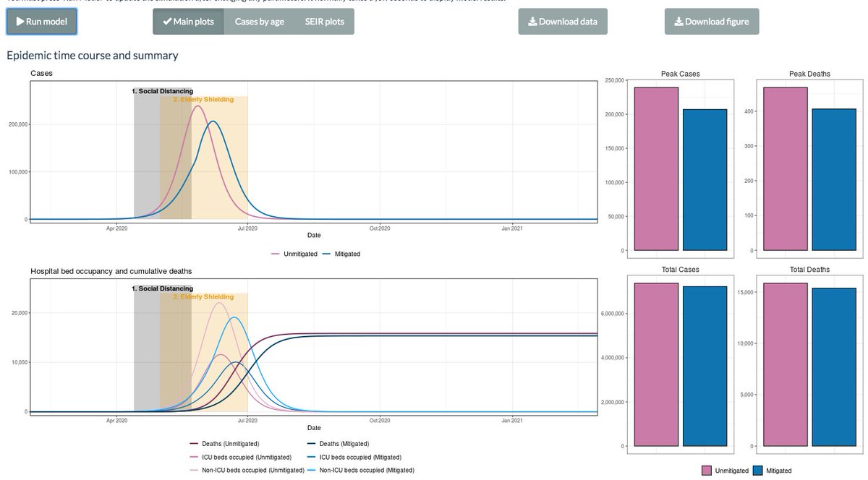Click the blue Mitigated bar in Peak Cases

705,180
